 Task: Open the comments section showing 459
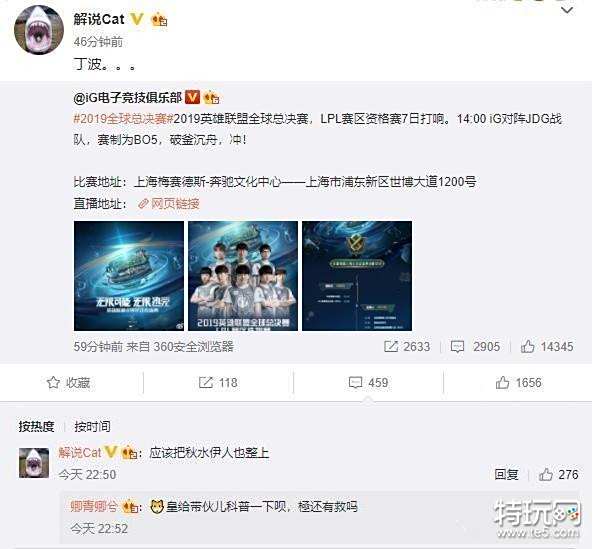click(368, 383)
